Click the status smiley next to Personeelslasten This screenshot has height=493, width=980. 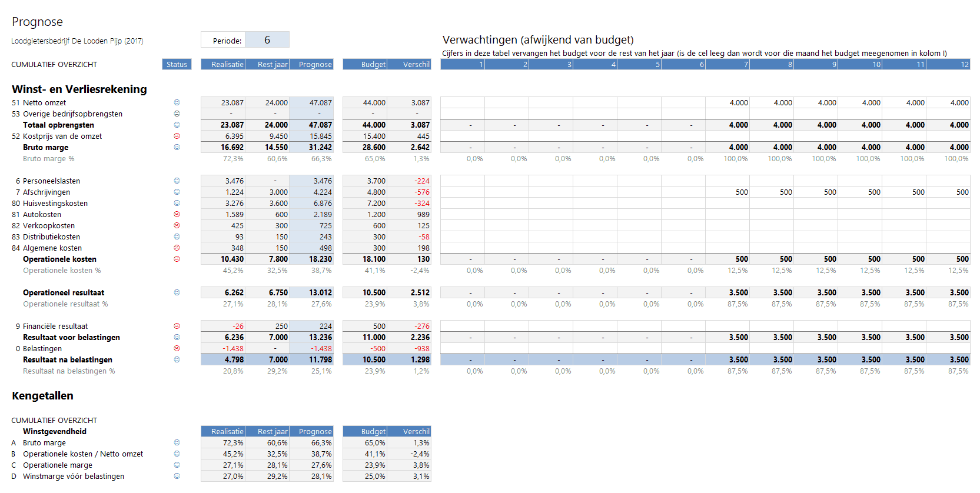click(x=177, y=181)
